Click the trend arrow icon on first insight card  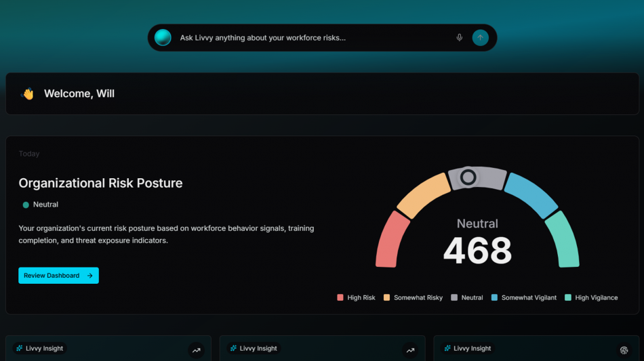tap(196, 350)
